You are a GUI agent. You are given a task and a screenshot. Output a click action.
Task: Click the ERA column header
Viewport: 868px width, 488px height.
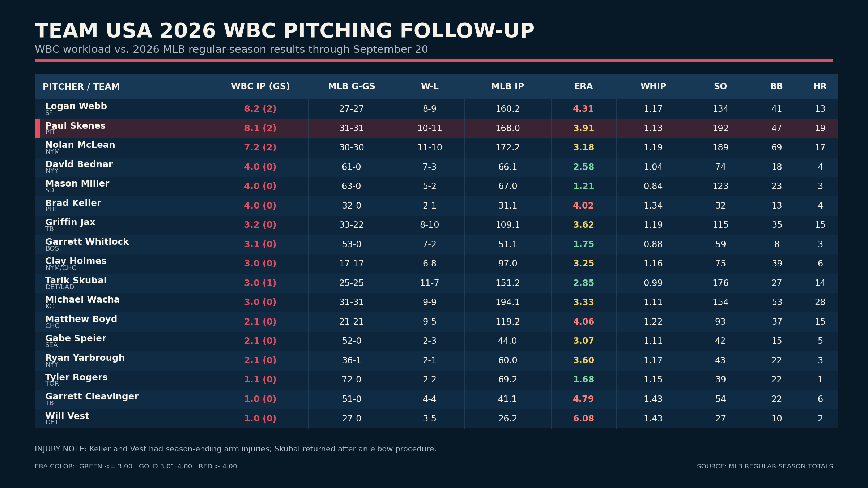point(583,87)
